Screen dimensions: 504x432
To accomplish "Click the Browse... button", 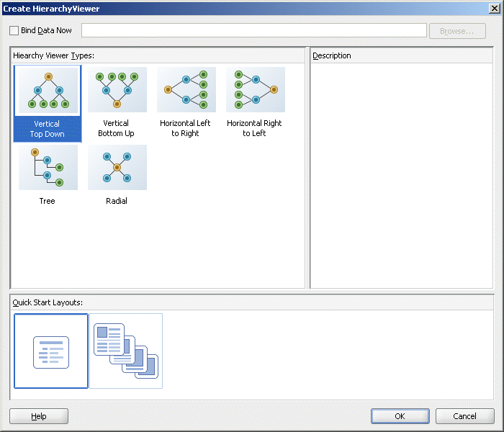I will coord(457,31).
